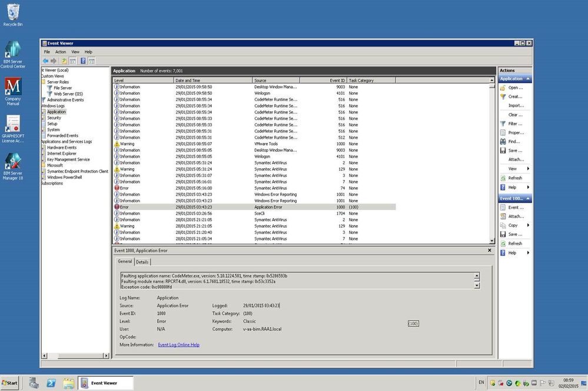Open Server Manager from taskbar
Viewport: 588px width, 391px height.
(x=34, y=383)
